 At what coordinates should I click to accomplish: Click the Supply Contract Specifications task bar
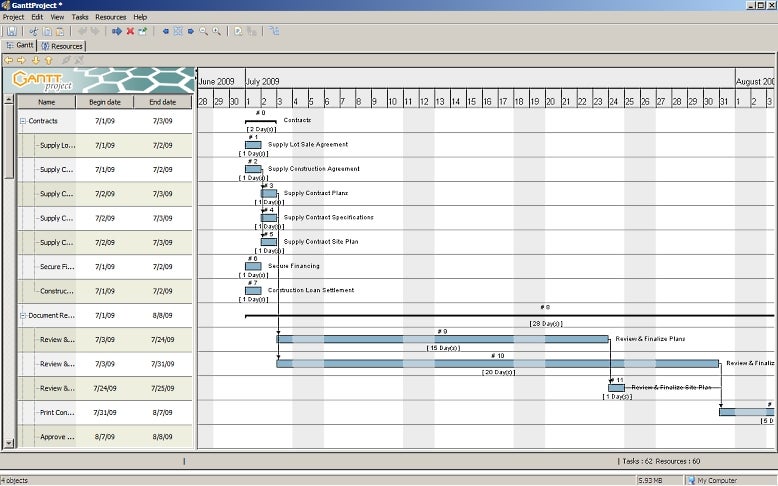(269, 218)
